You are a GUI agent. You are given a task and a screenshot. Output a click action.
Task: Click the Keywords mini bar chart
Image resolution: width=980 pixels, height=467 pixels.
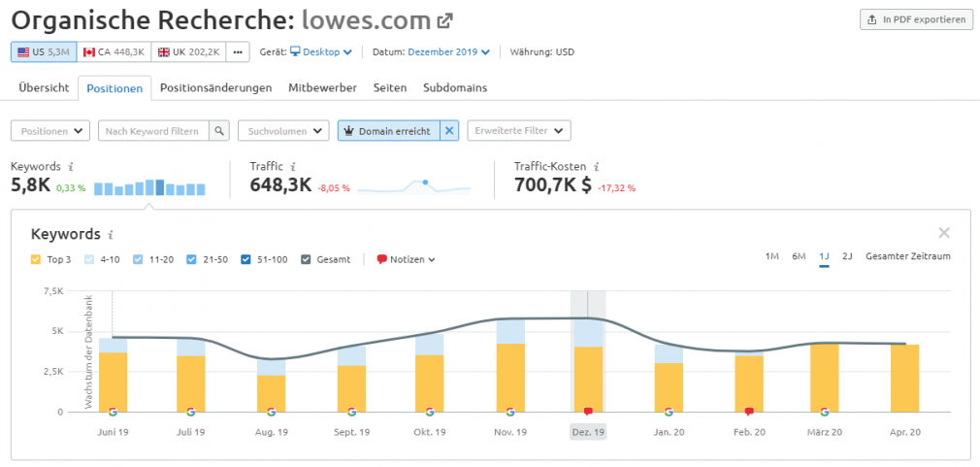coord(149,187)
